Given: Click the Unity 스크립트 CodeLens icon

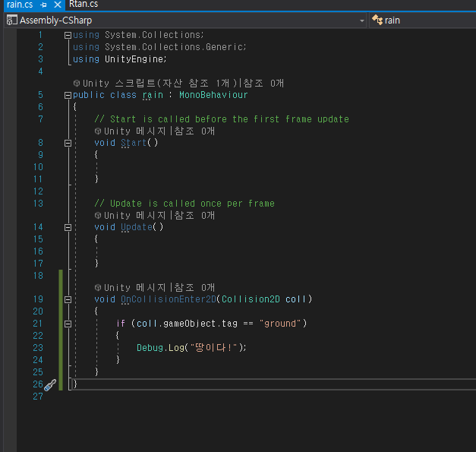Looking at the screenshot, I should click(77, 83).
